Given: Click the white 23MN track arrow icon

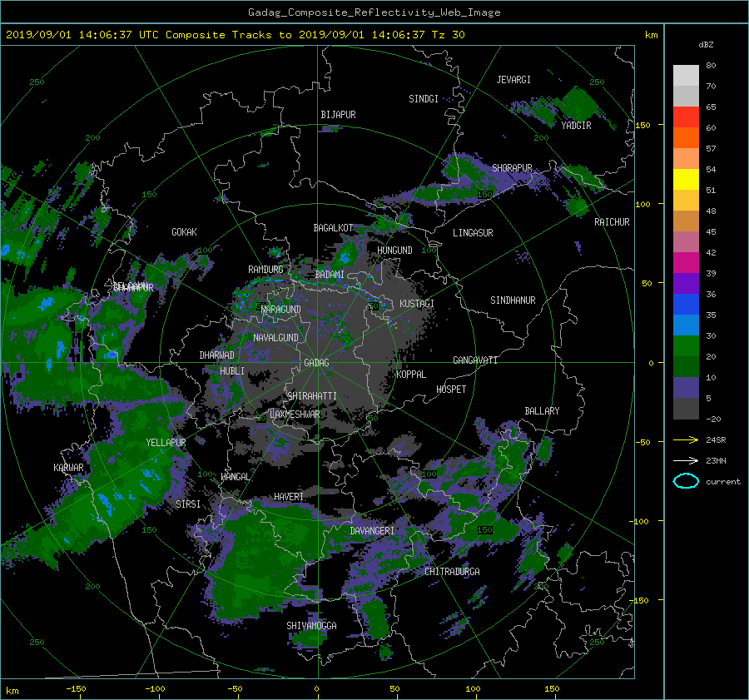Looking at the screenshot, I should pos(686,460).
